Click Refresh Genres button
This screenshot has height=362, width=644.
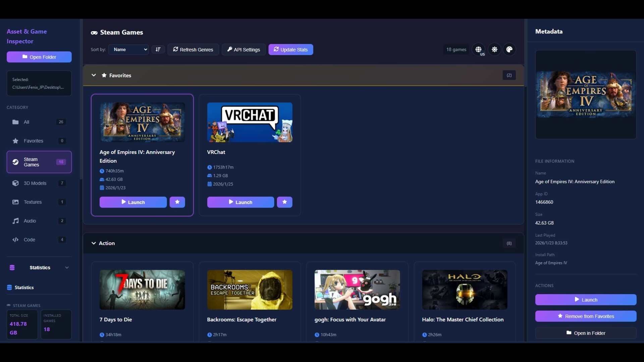click(x=193, y=49)
